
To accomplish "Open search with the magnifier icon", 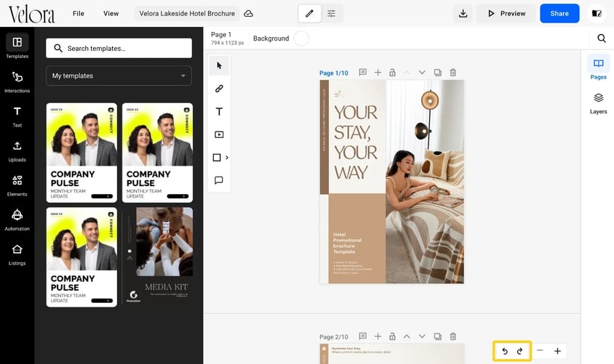I will (602, 38).
